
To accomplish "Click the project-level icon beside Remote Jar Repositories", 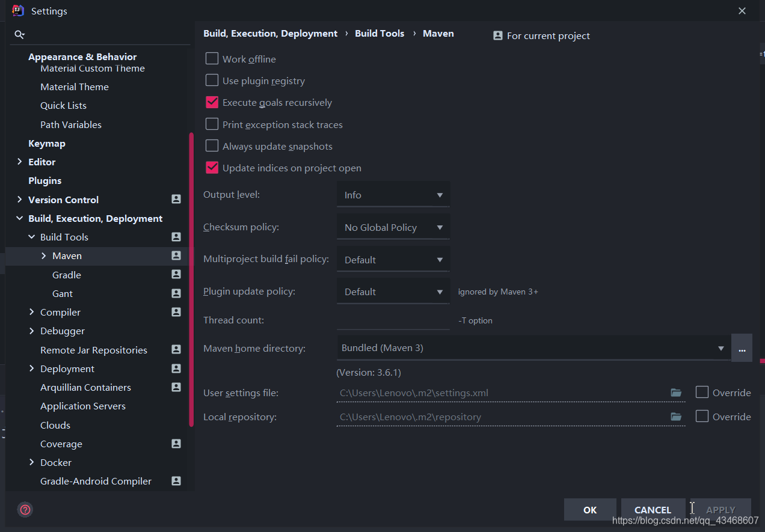I will [176, 350].
